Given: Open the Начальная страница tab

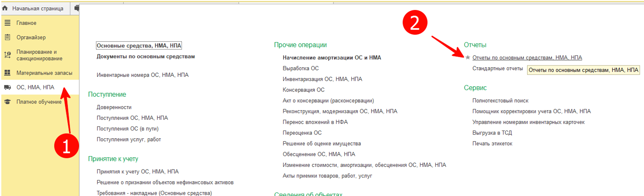Looking at the screenshot, I should (x=37, y=8).
